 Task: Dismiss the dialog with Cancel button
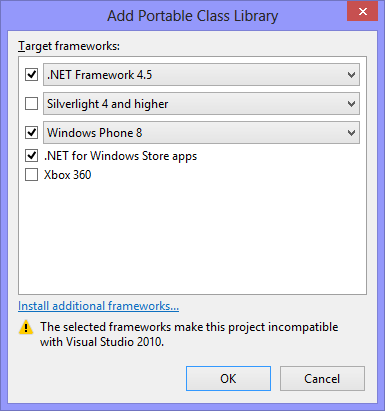coord(322,379)
